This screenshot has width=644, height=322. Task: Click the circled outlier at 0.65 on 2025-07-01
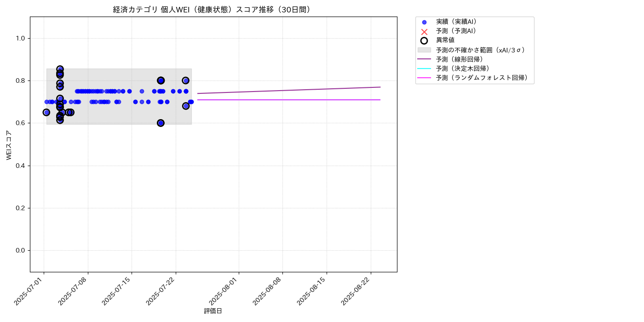click(46, 112)
